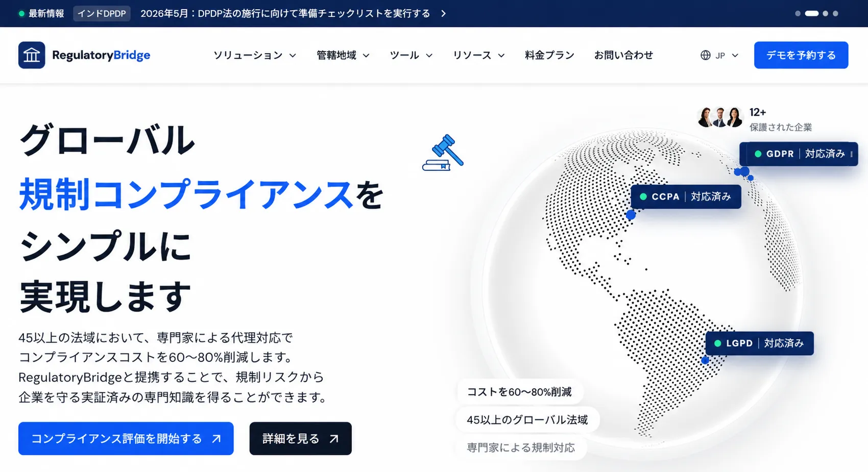Go to the 料金プラン page

tap(549, 55)
